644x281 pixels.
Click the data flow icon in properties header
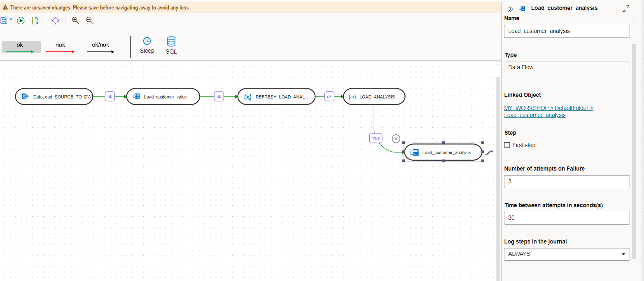coord(522,8)
